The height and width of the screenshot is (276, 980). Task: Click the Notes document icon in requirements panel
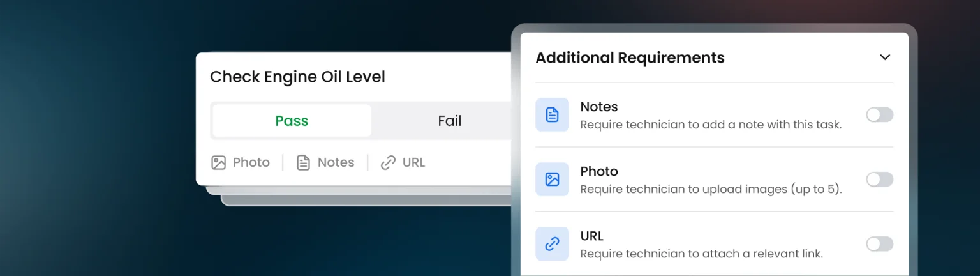(x=552, y=115)
